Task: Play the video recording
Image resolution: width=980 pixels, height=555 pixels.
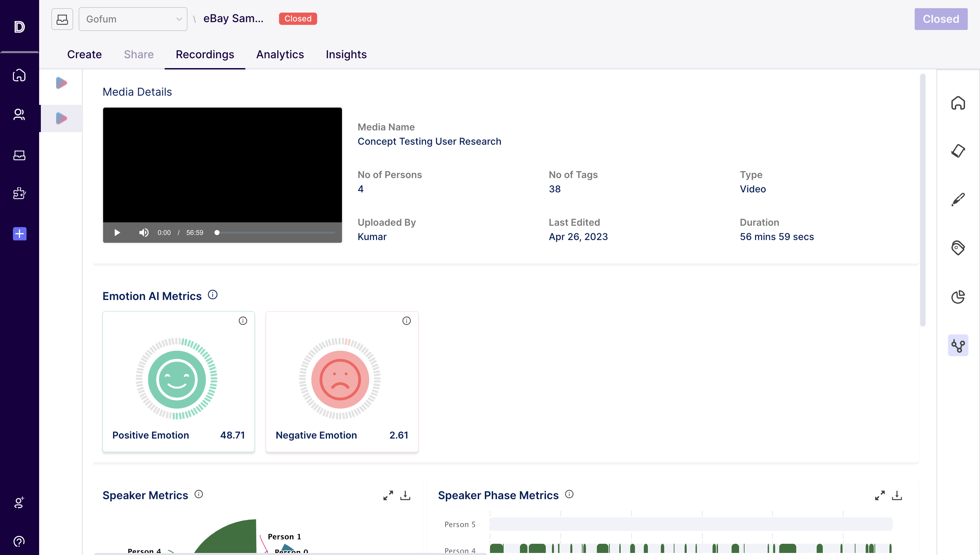Action: pos(117,233)
